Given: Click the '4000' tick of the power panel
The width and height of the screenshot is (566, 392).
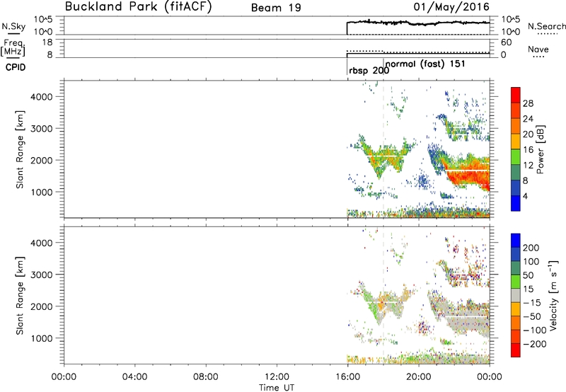Looking at the screenshot, I should point(41,97).
